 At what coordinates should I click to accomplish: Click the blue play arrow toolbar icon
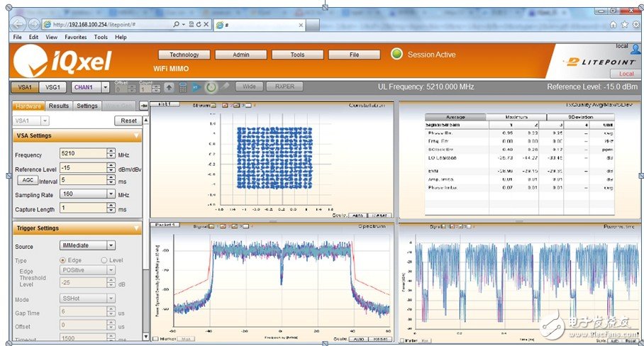click(x=196, y=87)
